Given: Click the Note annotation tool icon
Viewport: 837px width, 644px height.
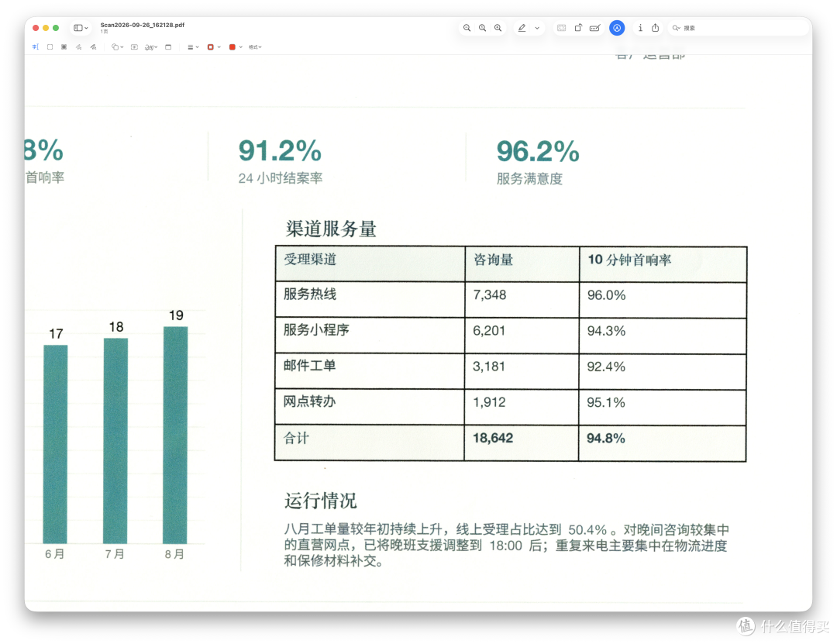Looking at the screenshot, I should pos(168,47).
